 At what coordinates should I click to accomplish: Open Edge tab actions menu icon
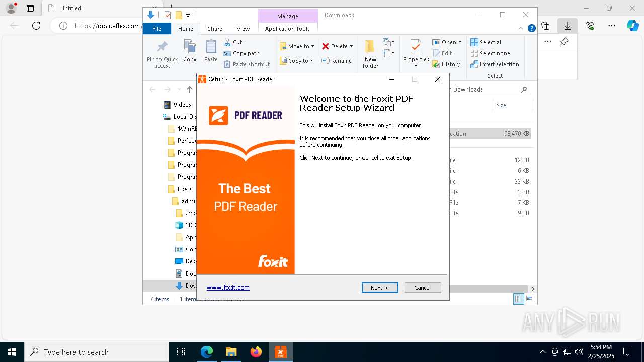point(30,8)
